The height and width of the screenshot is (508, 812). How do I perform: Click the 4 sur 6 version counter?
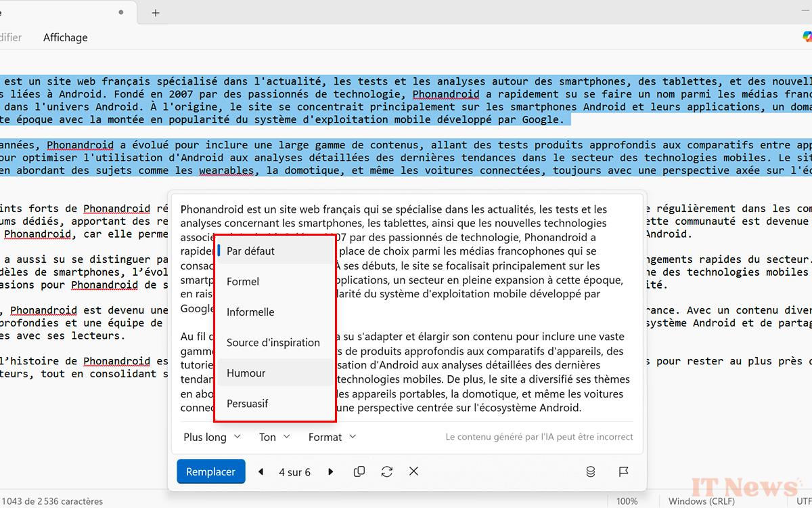[295, 472]
